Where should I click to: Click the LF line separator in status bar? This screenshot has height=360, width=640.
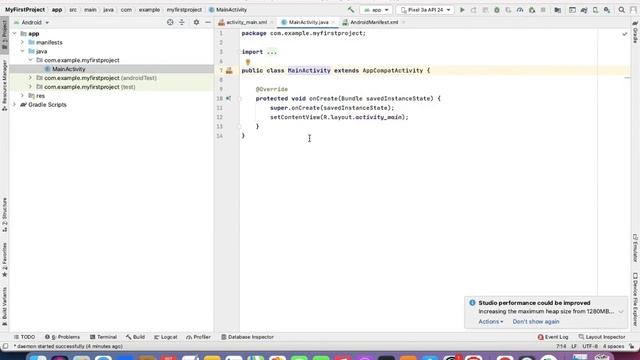[x=573, y=347]
